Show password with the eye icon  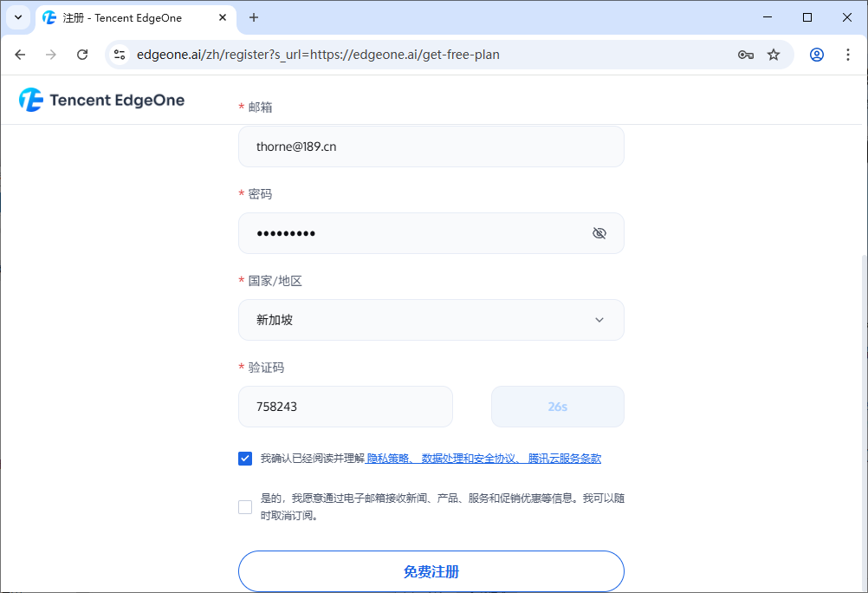pyautogui.click(x=599, y=233)
